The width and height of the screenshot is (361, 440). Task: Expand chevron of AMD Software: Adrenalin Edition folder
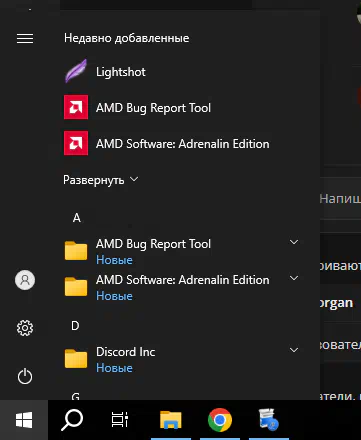(x=294, y=278)
